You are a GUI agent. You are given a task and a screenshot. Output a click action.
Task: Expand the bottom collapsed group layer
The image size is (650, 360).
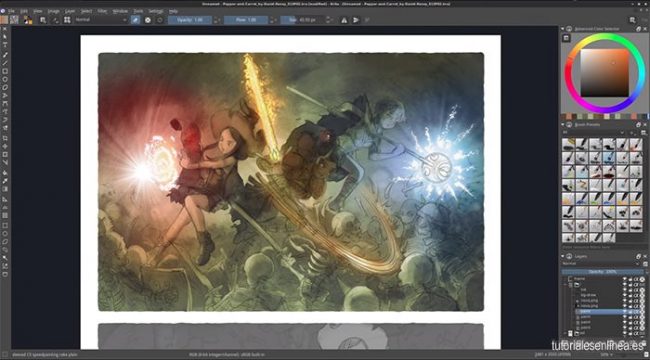coord(565,333)
